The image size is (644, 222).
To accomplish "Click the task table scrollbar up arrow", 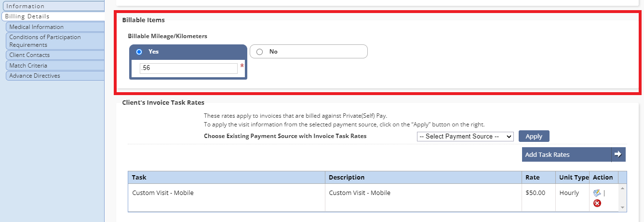I will (622, 188).
